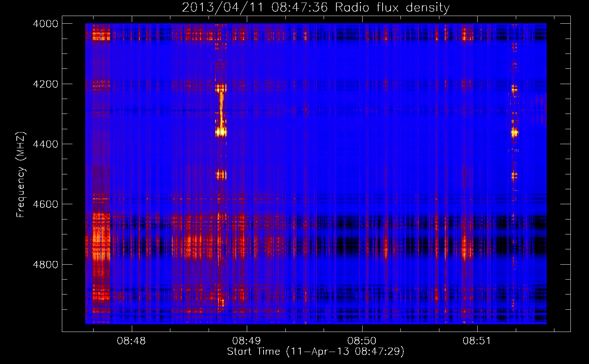Image resolution: width=589 pixels, height=364 pixels.
Task: Click the 4200 frequency tick label
Action: [x=46, y=84]
